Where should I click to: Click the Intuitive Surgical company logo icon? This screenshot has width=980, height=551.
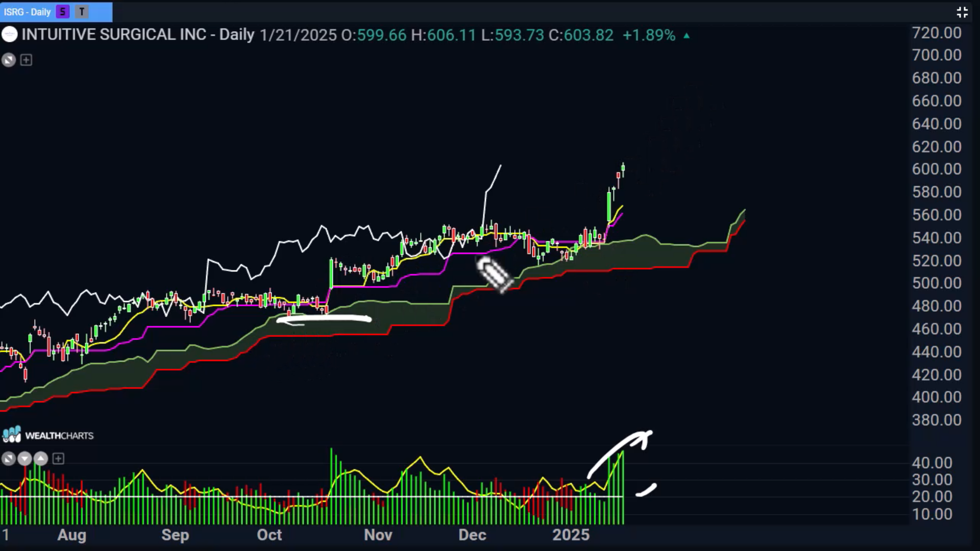point(9,35)
